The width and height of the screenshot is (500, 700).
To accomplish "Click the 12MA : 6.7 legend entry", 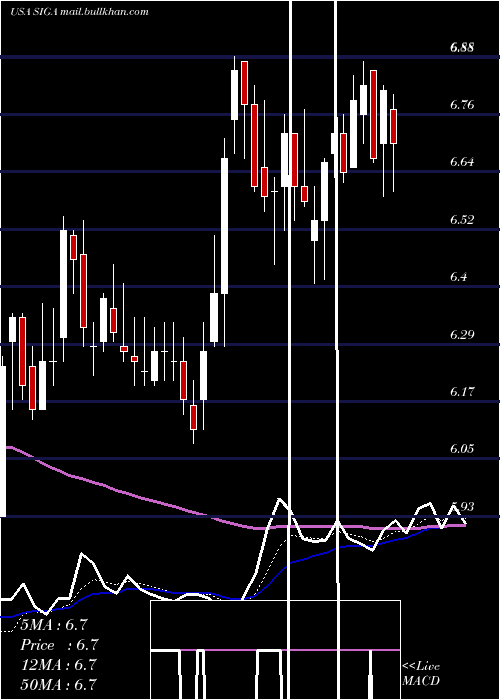I will tap(59, 664).
